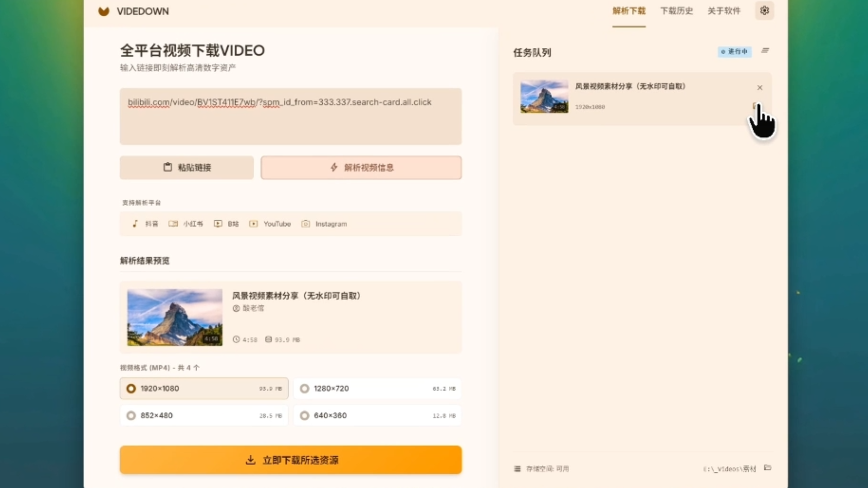868x488 pixels.
Task: Open the 关于软件 tab
Action: [724, 11]
